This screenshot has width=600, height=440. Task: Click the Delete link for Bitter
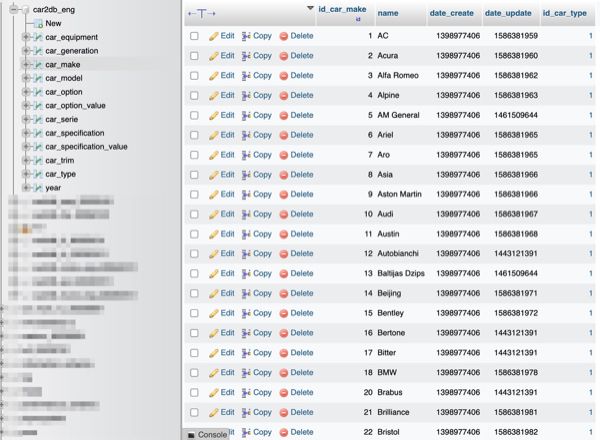pos(302,353)
